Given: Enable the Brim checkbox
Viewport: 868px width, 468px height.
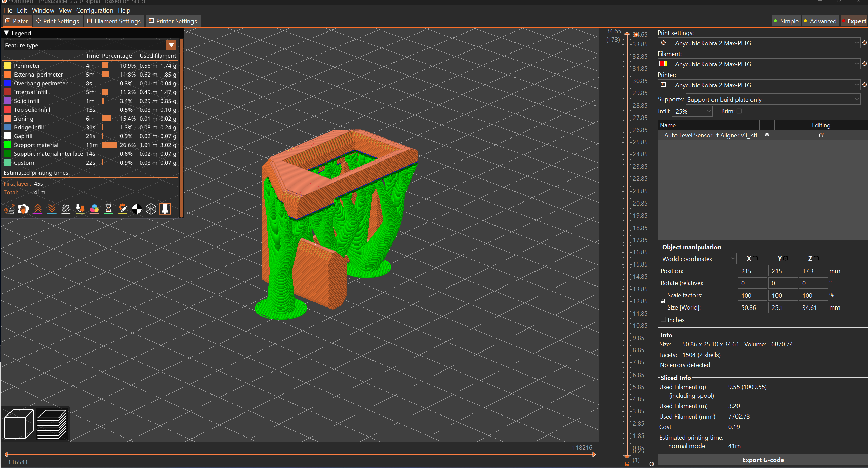Looking at the screenshot, I should tap(739, 111).
